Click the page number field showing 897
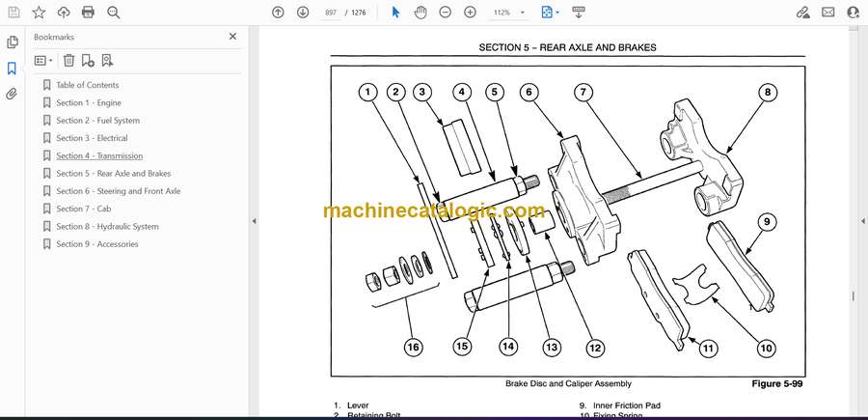This screenshot has height=420, width=868. point(331,13)
